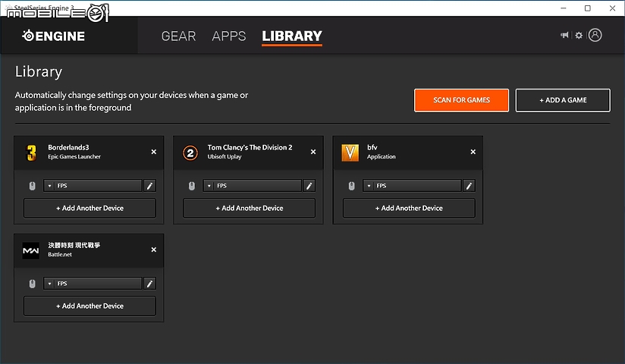This screenshot has width=625, height=364.
Task: Click The Division 2 game icon
Action: click(x=190, y=152)
